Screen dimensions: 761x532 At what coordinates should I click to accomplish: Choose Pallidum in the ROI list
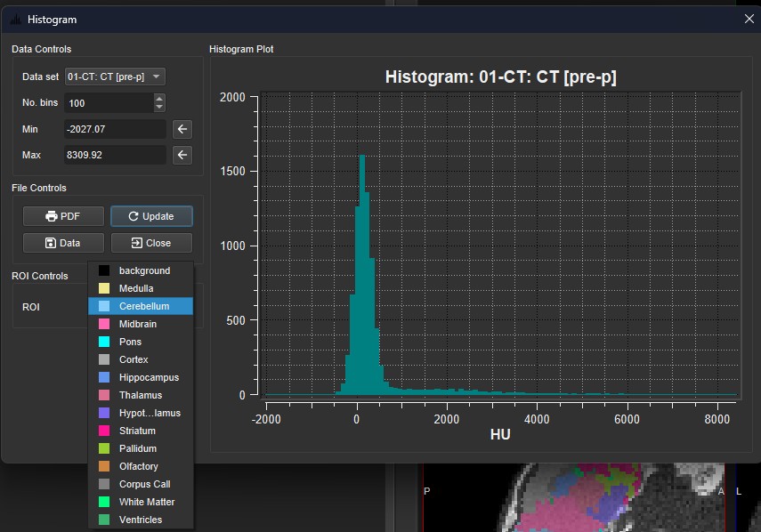coord(141,448)
